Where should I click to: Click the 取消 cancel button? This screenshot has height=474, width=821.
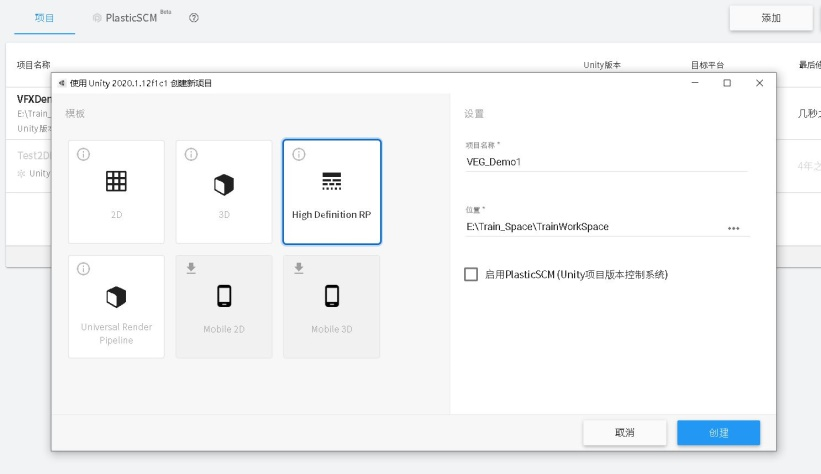(625, 433)
